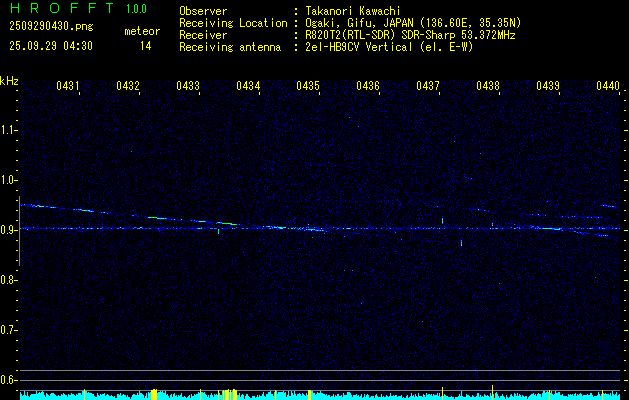Screen dimensions: 629x400
Task: Click the kHz axis unit label
Action: tap(9, 81)
